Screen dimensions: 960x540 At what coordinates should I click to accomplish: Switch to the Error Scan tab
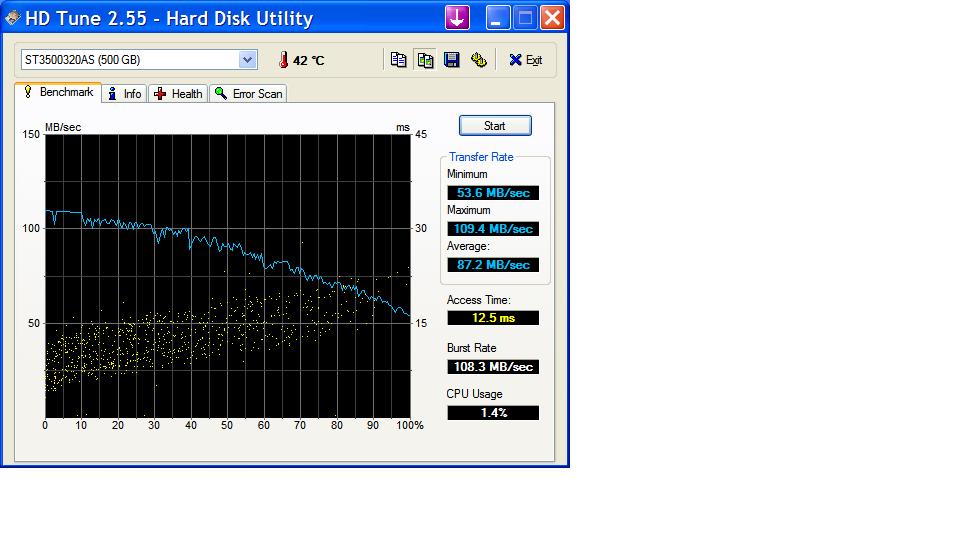[x=249, y=94]
